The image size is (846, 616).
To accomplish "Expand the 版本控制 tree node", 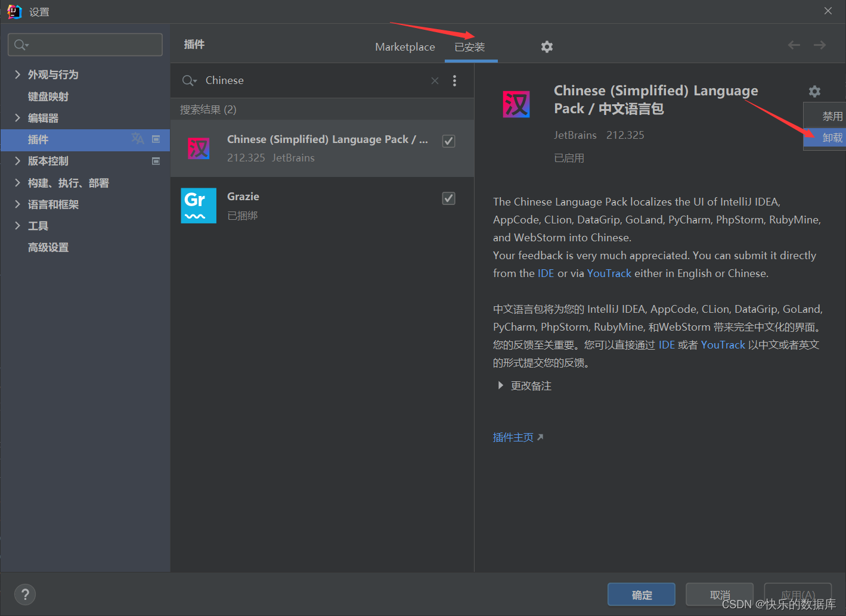I will (17, 161).
